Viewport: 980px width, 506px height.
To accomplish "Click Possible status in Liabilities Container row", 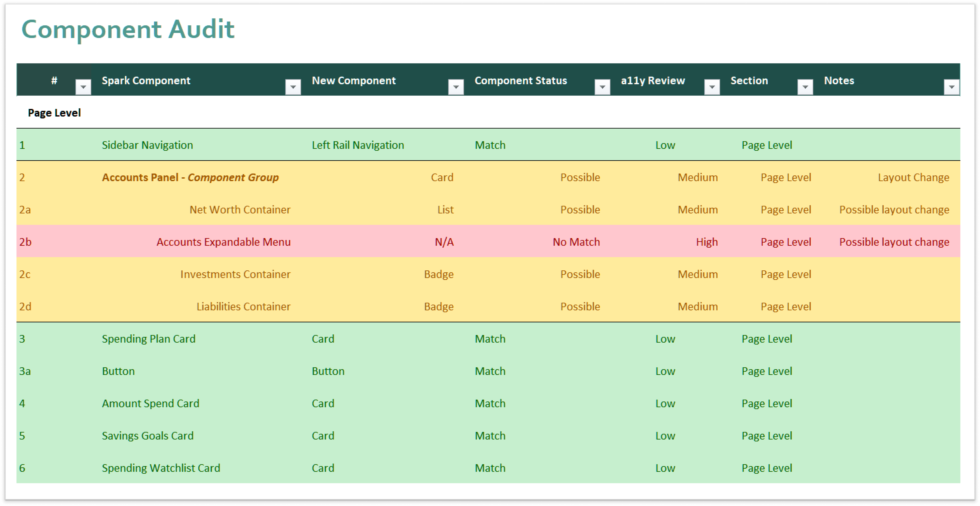I will pyautogui.click(x=580, y=307).
